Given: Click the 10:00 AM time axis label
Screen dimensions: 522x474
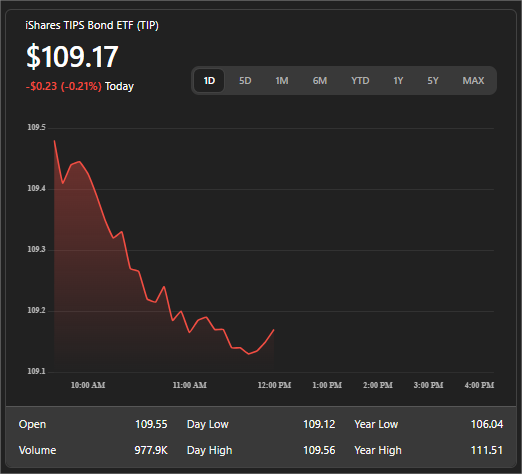Looking at the screenshot, I should click(88, 385).
